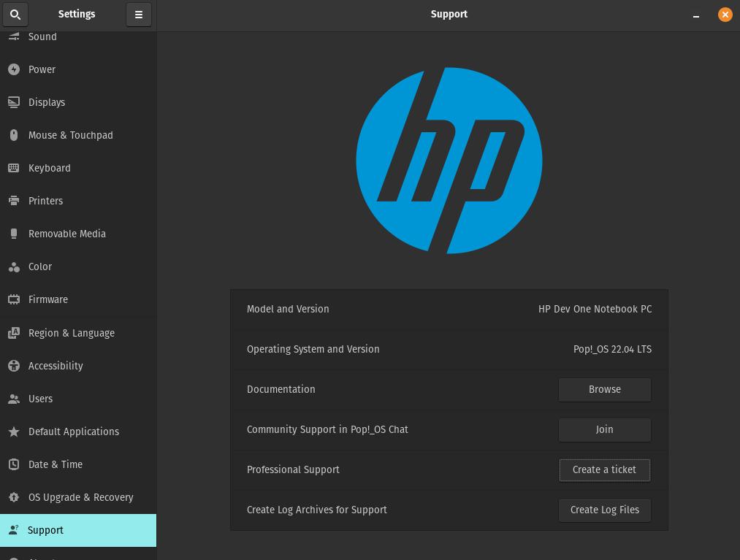Click the Model and Version label
This screenshot has height=560, width=740.
[288, 309]
